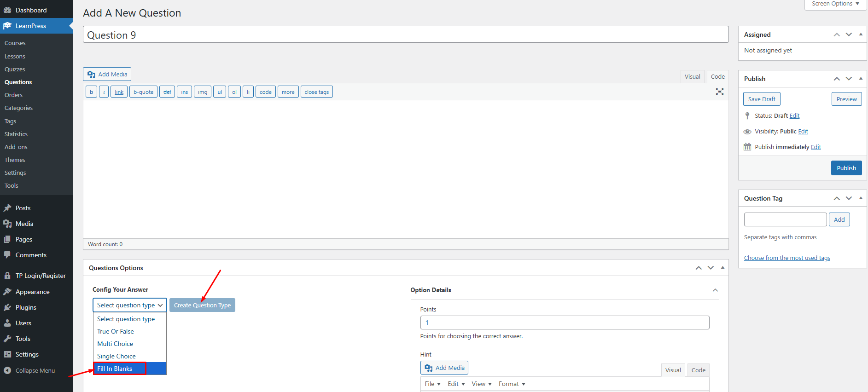Screen dimensions: 868x392
Task: Click the Appearance brush icon
Action: click(x=7, y=292)
